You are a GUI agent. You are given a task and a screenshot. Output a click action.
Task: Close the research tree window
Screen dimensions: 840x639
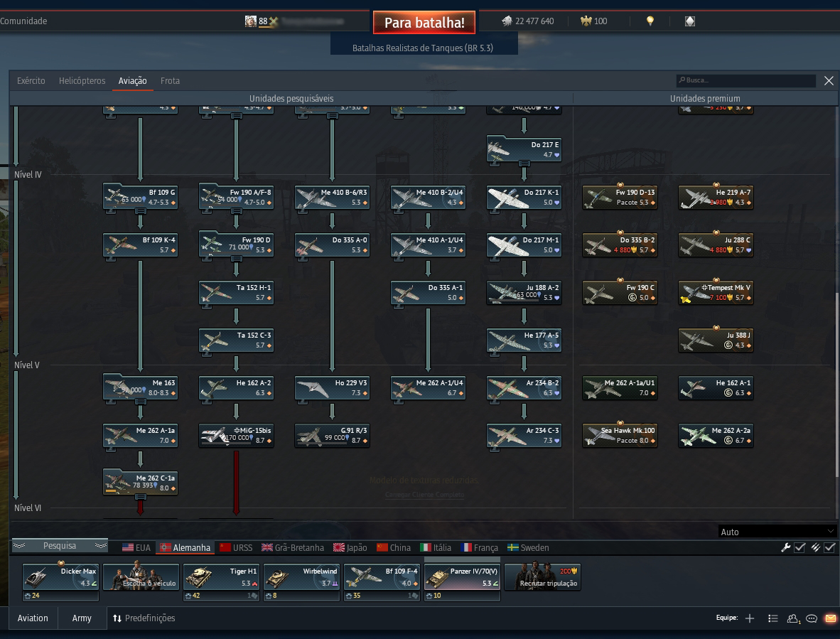(x=829, y=80)
